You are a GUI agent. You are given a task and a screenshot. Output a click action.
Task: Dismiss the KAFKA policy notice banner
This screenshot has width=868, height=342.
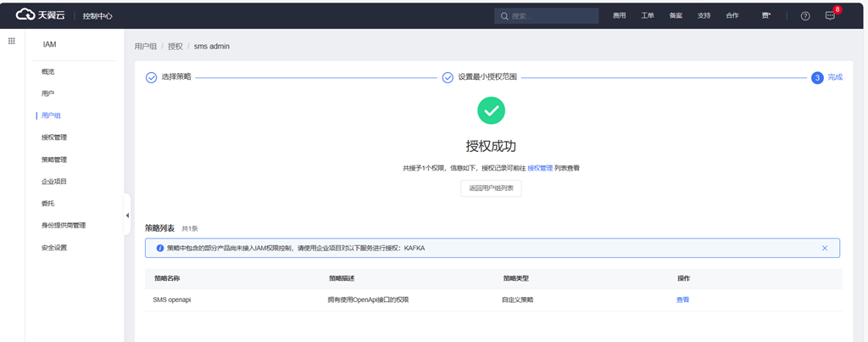[825, 248]
